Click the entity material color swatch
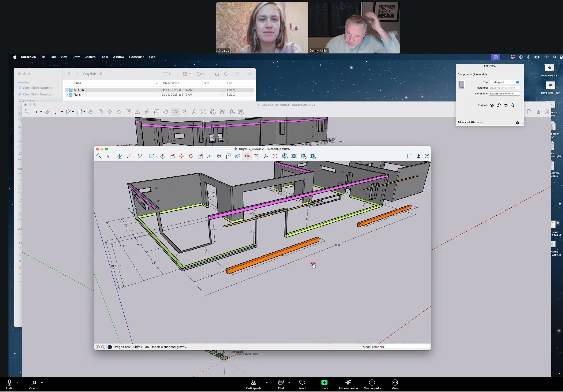Screen dimensions: 563x392 462,84
